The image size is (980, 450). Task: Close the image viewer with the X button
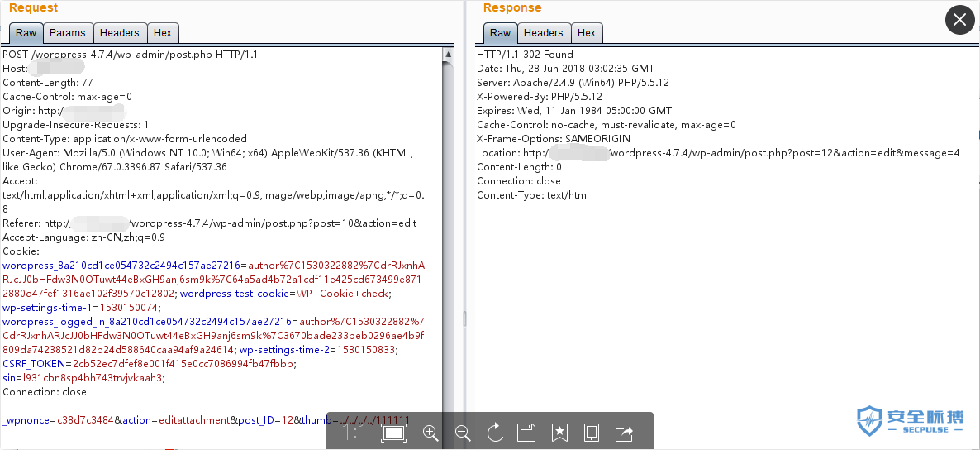tap(960, 20)
